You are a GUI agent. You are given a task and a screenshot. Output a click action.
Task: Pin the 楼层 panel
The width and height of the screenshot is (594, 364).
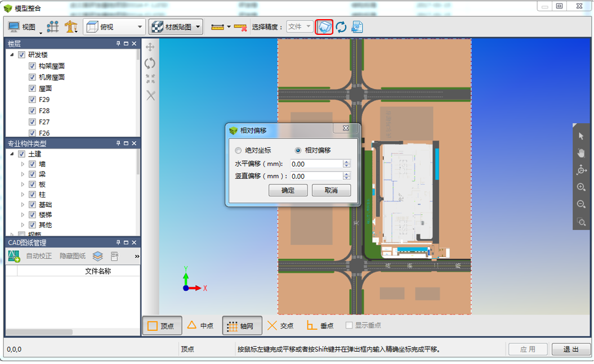[118, 43]
